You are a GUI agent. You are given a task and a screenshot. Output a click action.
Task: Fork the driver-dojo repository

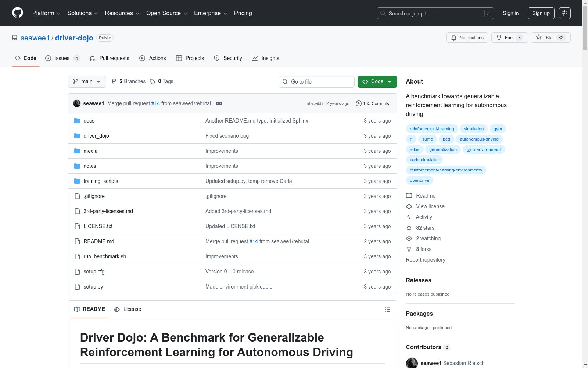(509, 38)
